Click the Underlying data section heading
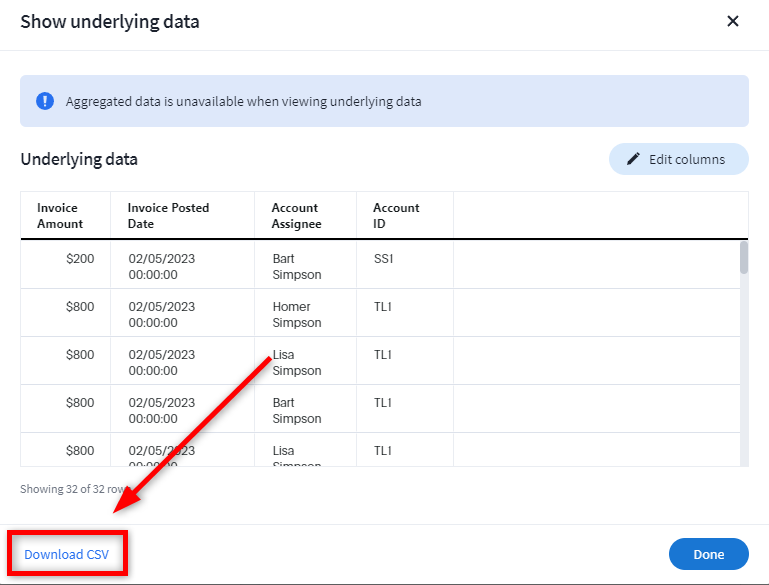The width and height of the screenshot is (769, 585). 79,159
